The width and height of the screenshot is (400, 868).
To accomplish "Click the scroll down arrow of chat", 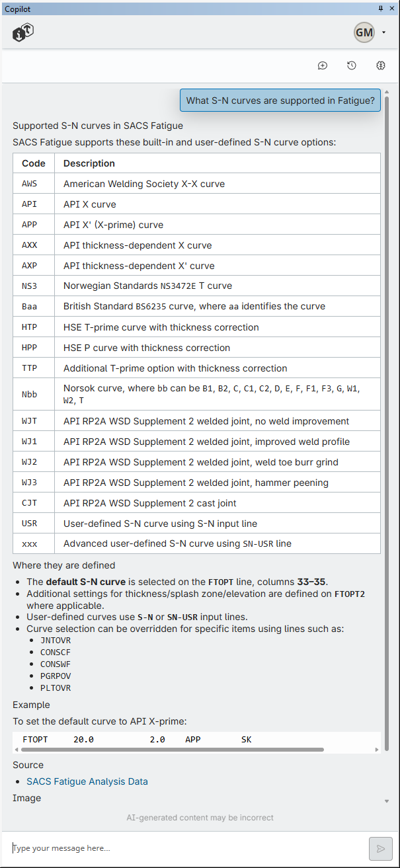I will tap(387, 801).
